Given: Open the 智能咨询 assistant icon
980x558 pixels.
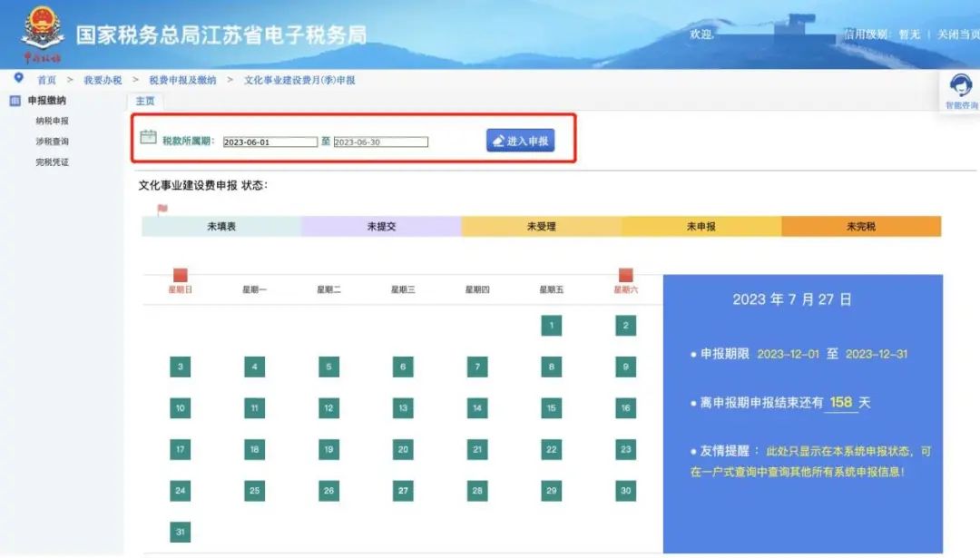Looking at the screenshot, I should (961, 87).
